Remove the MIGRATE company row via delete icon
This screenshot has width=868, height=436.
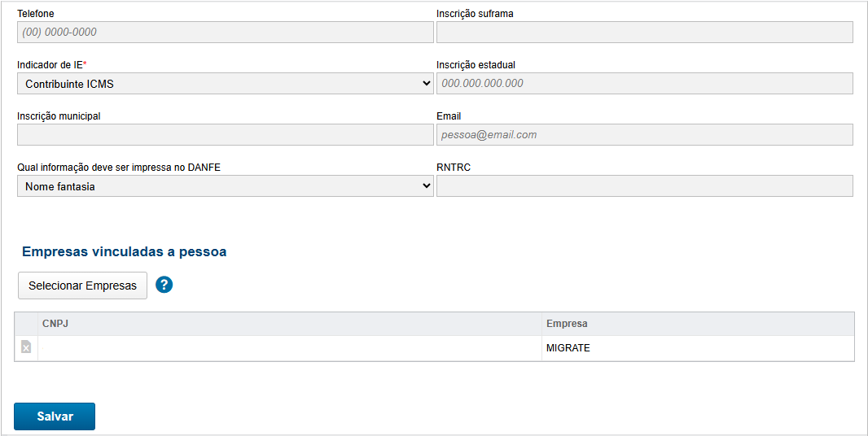pyautogui.click(x=26, y=347)
